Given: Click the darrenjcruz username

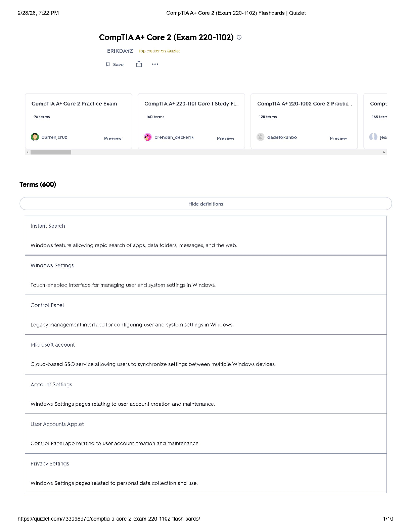Looking at the screenshot, I should (x=54, y=137).
